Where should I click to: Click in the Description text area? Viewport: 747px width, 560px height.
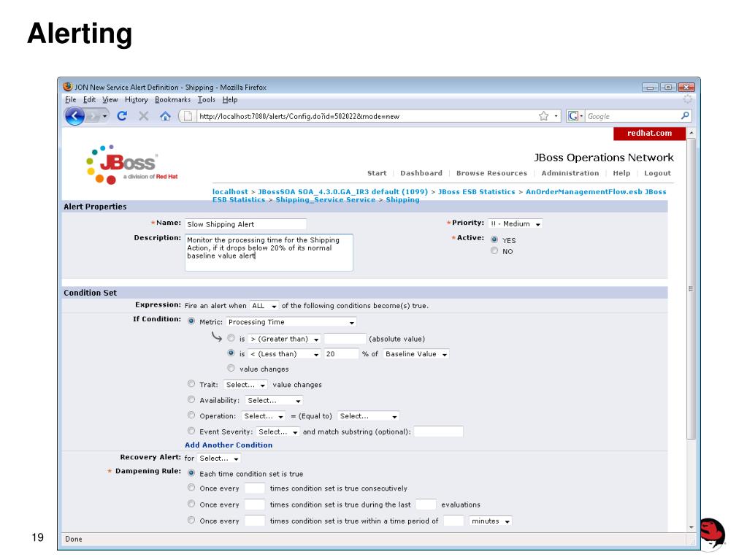269,253
